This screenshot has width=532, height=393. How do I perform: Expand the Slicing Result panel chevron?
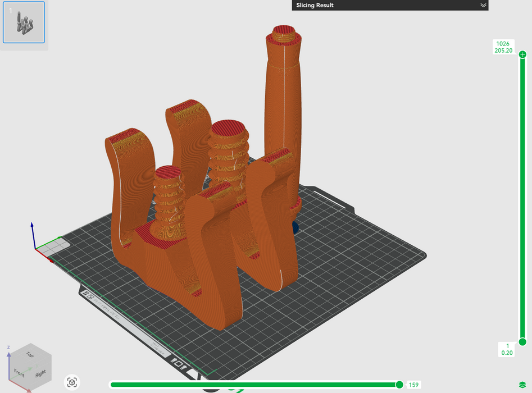click(483, 5)
